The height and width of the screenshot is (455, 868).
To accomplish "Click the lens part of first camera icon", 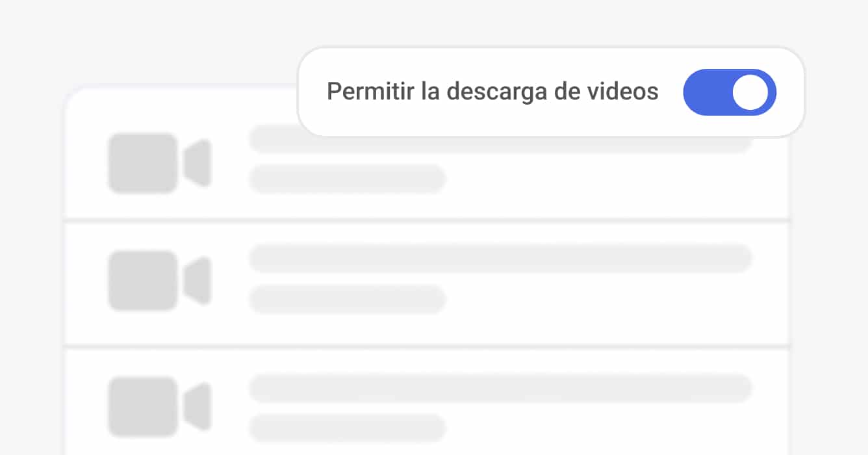I will point(198,163).
